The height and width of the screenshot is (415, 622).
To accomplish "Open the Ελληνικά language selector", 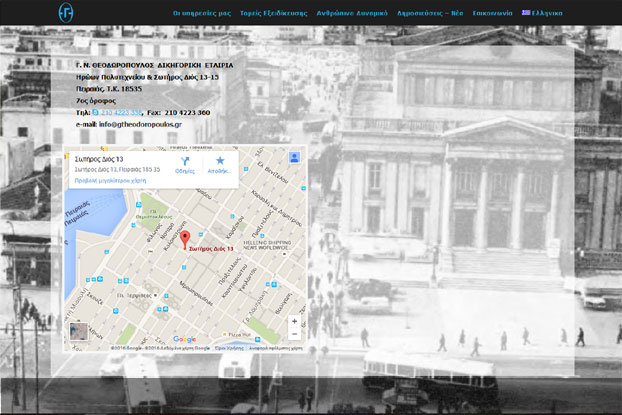I will (x=547, y=13).
